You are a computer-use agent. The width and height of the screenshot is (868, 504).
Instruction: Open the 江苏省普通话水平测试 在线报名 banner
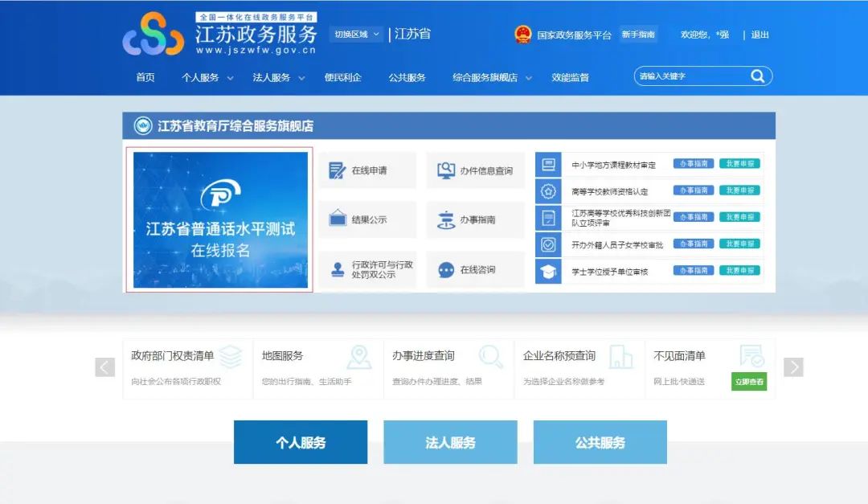(x=220, y=220)
